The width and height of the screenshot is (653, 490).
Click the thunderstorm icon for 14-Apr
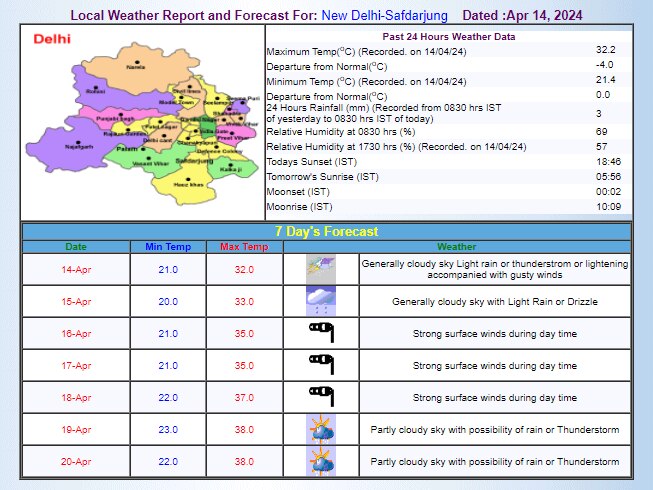(321, 269)
